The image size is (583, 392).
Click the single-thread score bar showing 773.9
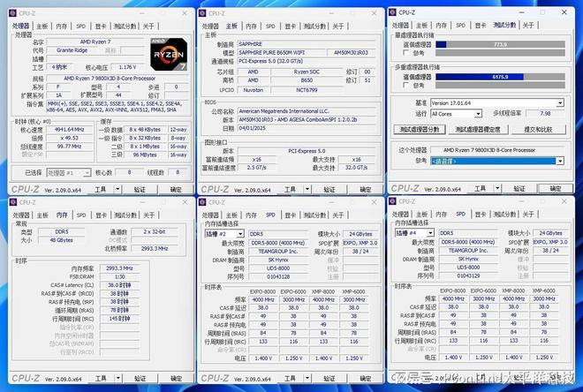pyautogui.click(x=500, y=45)
